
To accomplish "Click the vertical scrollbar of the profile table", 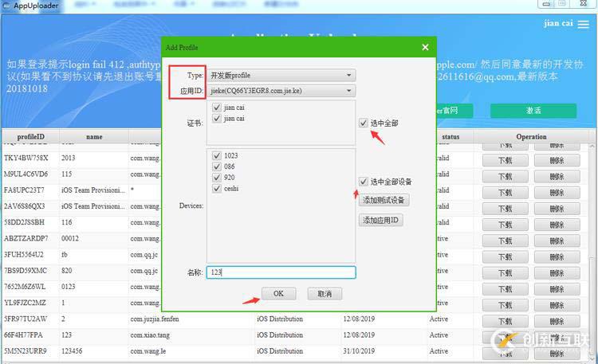I will (x=592, y=252).
